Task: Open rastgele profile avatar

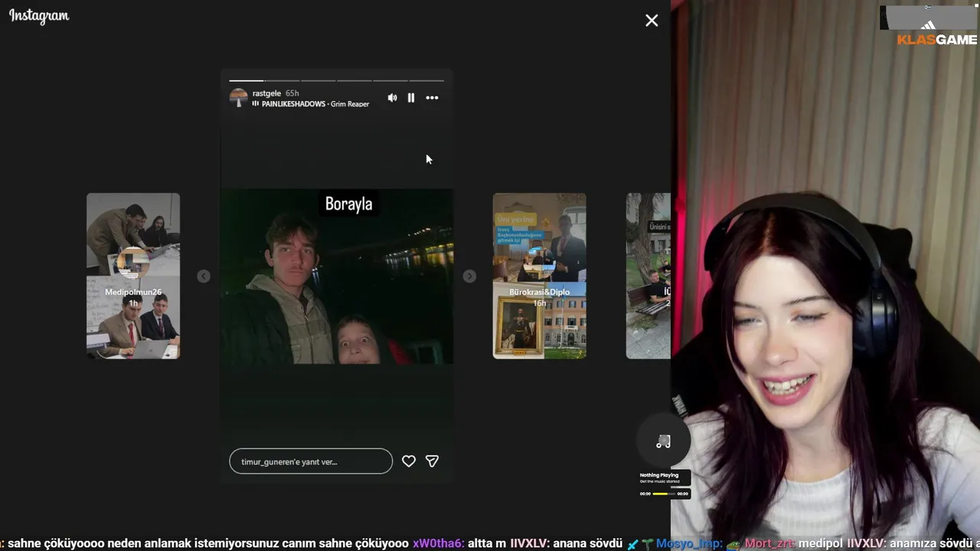Action: (x=238, y=98)
